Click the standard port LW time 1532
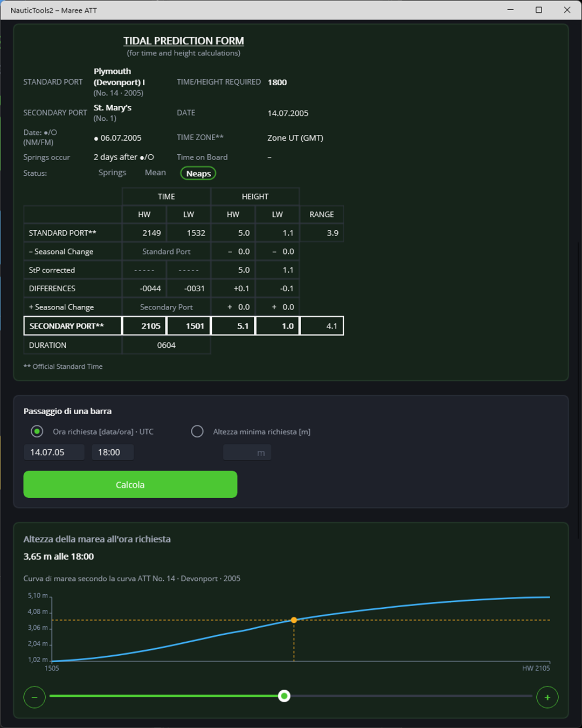 point(196,233)
